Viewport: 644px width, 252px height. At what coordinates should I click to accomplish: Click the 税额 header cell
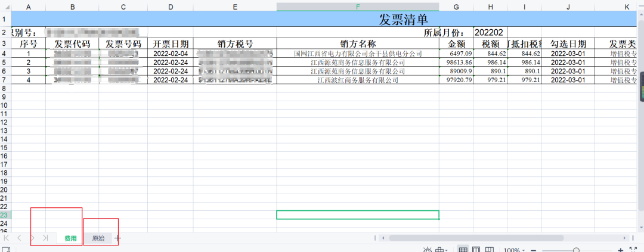click(x=490, y=43)
